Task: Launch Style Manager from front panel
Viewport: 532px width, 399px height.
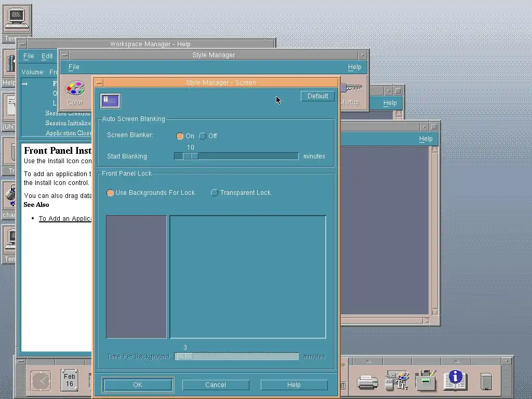Action: (x=397, y=381)
